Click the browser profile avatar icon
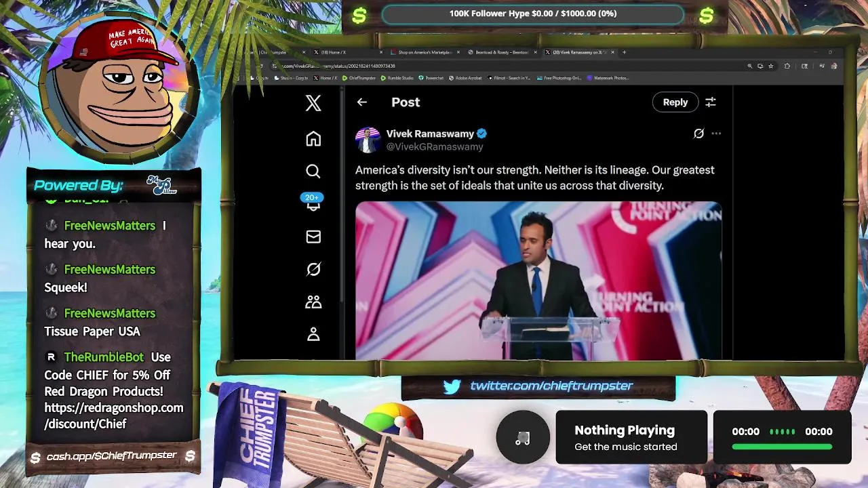Image resolution: width=868 pixels, height=488 pixels. pyautogui.click(x=834, y=66)
